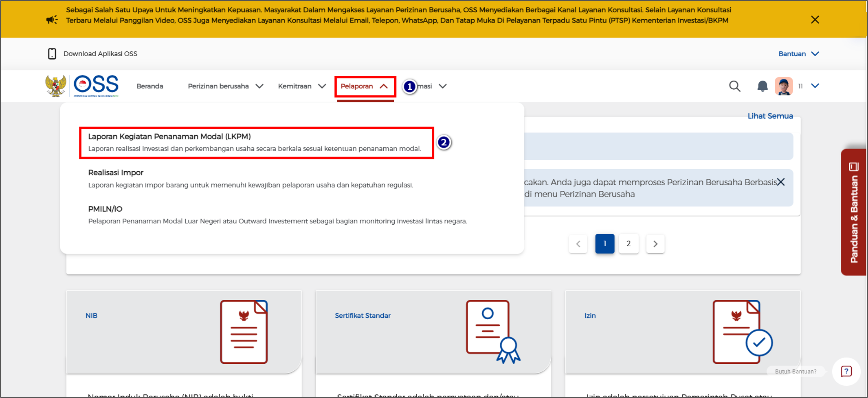Image resolution: width=868 pixels, height=398 pixels.
Task: Open the Lihat Semua link
Action: (770, 116)
